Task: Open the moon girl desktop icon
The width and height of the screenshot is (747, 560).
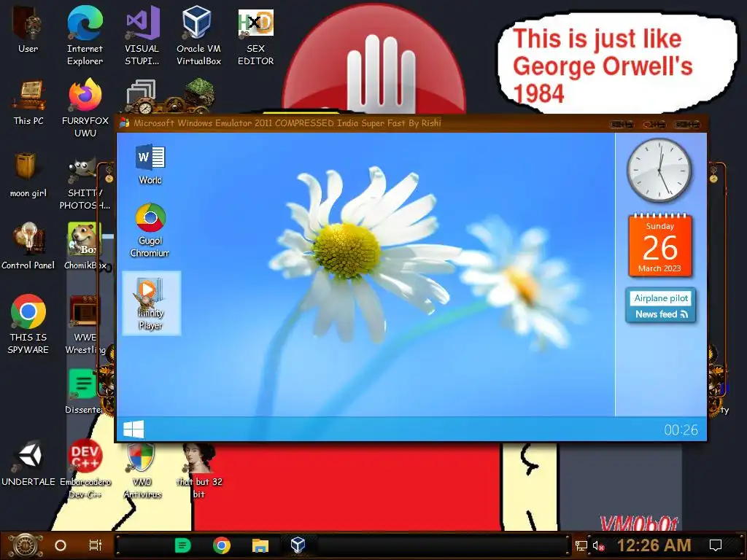Action: click(x=28, y=175)
